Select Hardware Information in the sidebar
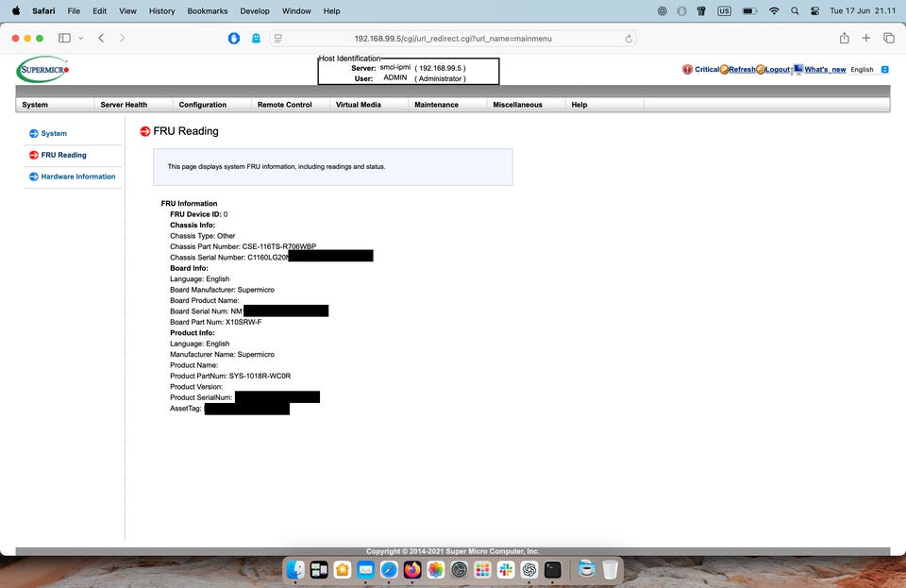 click(x=78, y=176)
